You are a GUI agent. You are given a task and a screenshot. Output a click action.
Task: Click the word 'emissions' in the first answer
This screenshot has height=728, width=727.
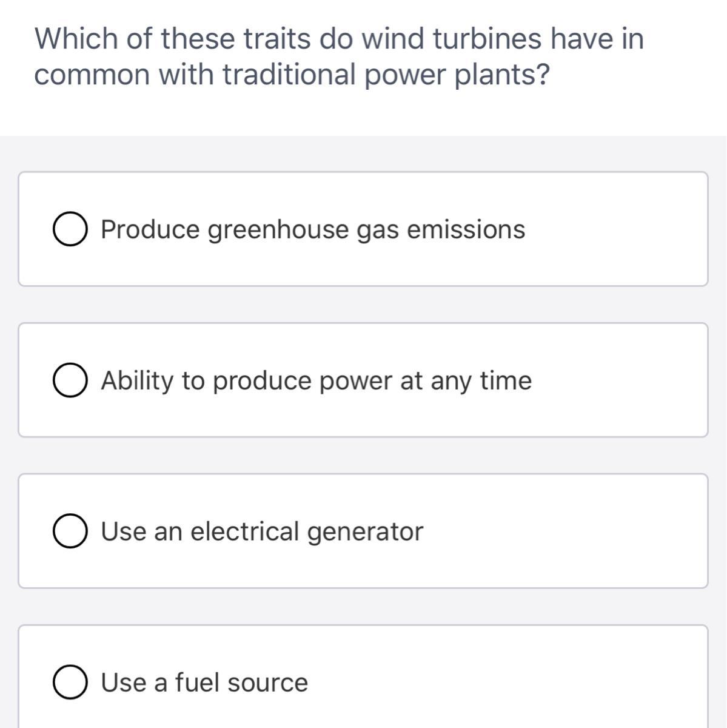[466, 230]
